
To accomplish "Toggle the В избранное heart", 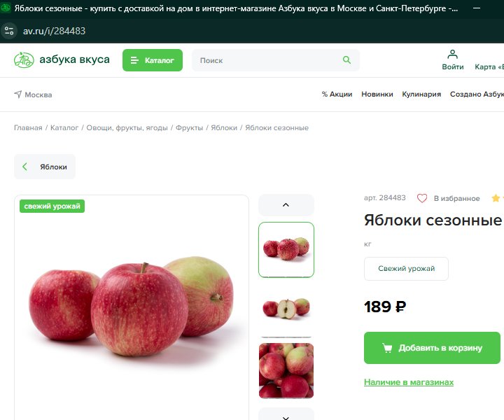I will (x=421, y=198).
